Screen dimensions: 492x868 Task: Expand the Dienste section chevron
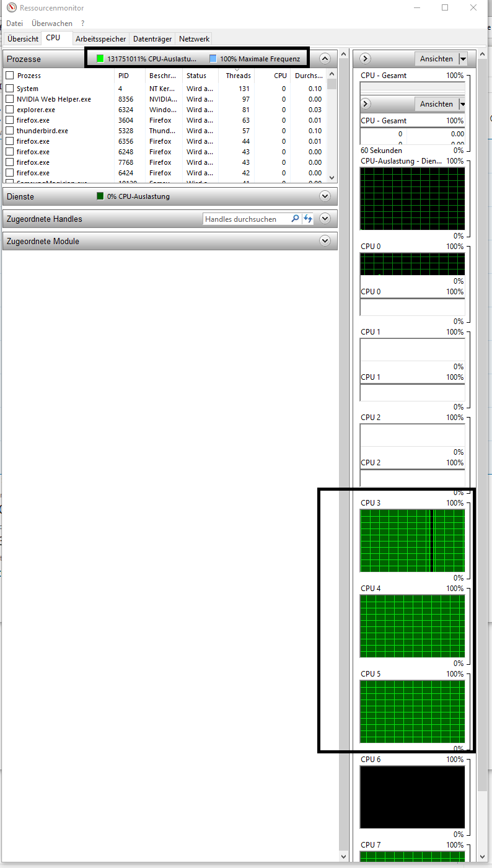(x=325, y=196)
